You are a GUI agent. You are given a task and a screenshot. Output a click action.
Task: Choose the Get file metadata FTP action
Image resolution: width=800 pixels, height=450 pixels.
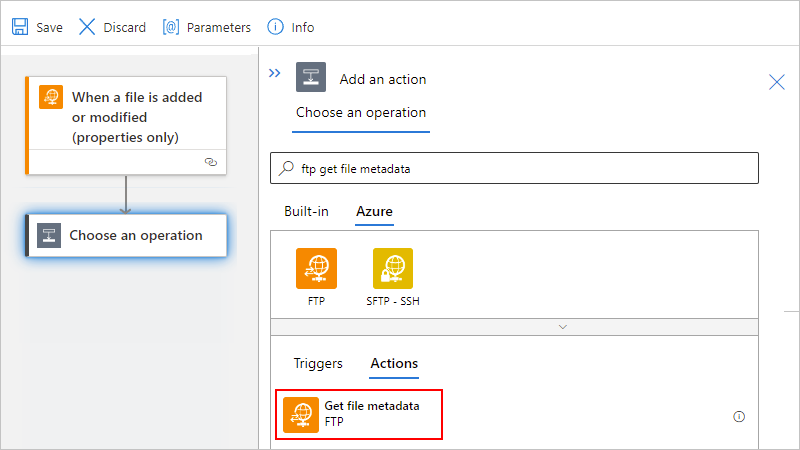pos(362,414)
